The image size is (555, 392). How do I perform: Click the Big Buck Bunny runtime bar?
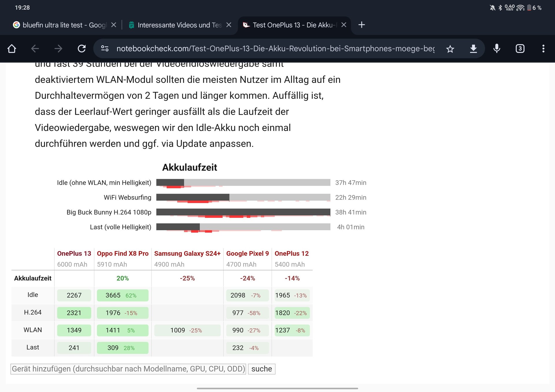coord(243,212)
